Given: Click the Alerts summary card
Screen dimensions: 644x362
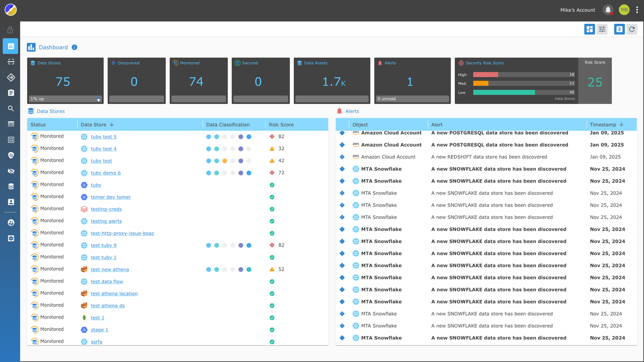Looking at the screenshot, I should coord(412,80).
